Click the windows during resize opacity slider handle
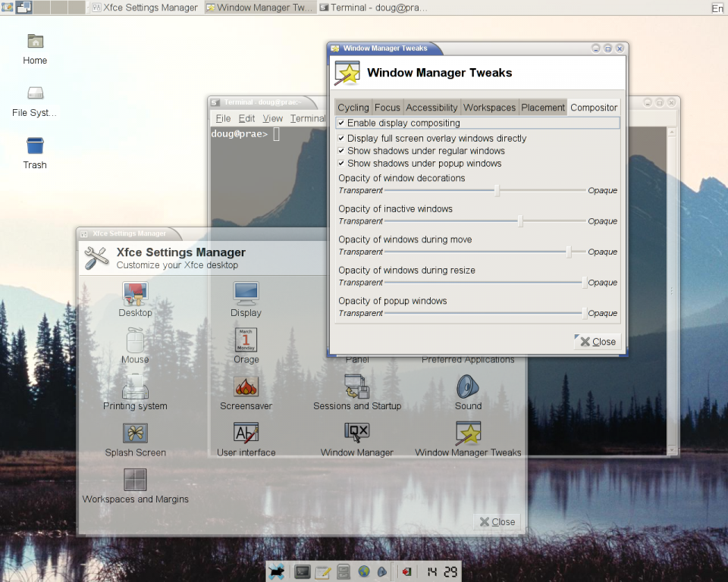Viewport: 728px width, 582px height. [x=584, y=282]
